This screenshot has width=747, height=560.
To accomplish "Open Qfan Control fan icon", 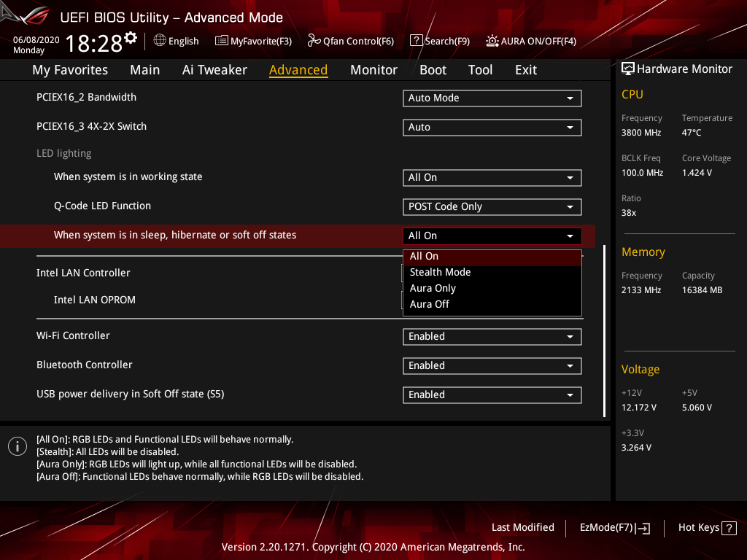I will [x=314, y=41].
